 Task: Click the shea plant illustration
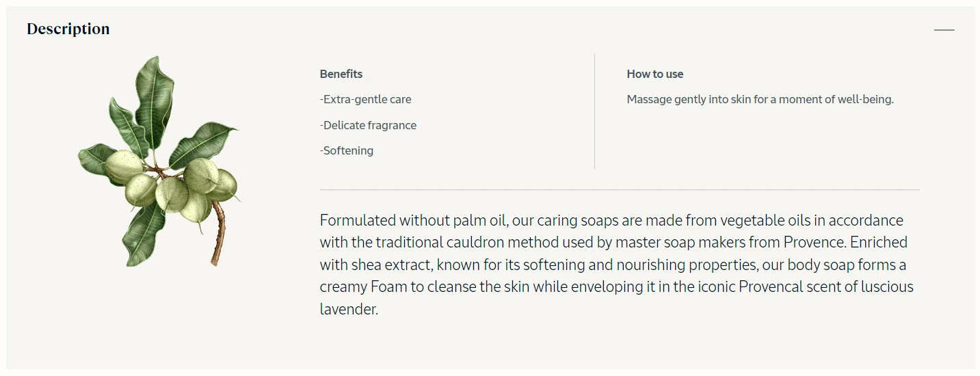(159, 161)
